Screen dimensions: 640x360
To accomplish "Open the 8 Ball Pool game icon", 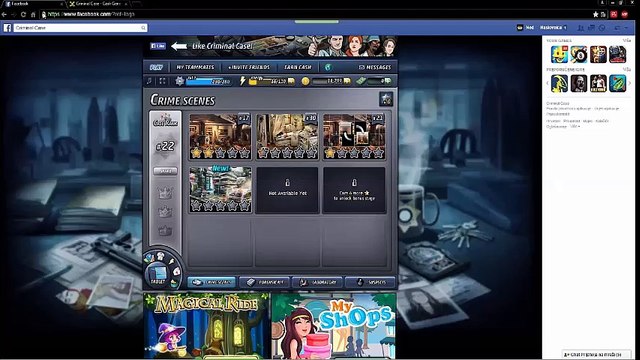I will tap(579, 54).
